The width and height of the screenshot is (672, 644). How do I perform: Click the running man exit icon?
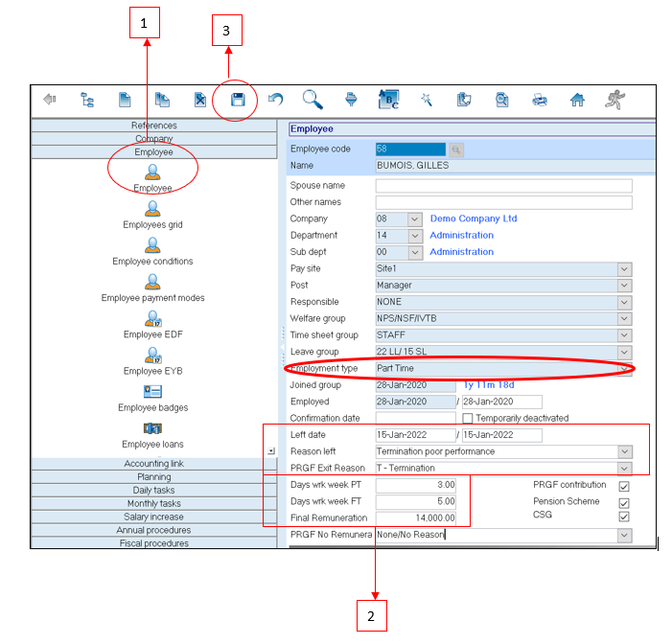[614, 99]
